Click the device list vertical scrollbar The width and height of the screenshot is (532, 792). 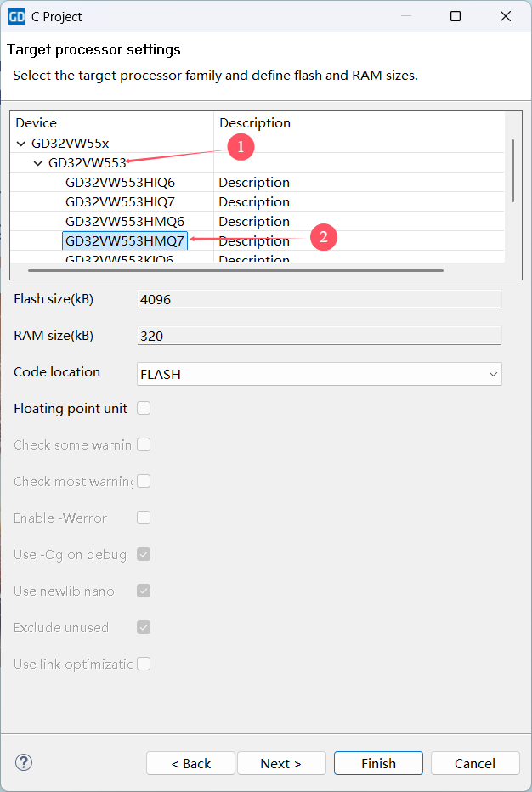[512, 170]
